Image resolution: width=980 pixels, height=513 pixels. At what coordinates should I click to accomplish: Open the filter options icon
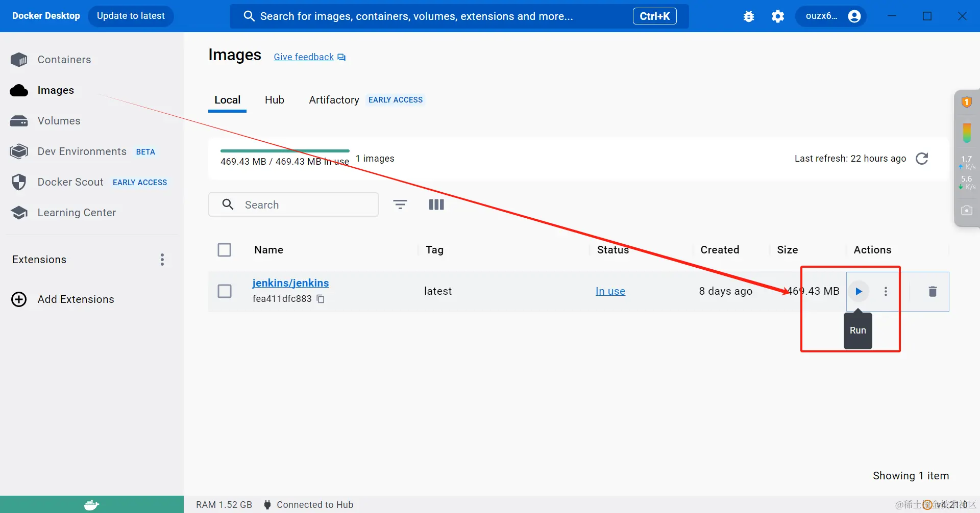tap(400, 204)
